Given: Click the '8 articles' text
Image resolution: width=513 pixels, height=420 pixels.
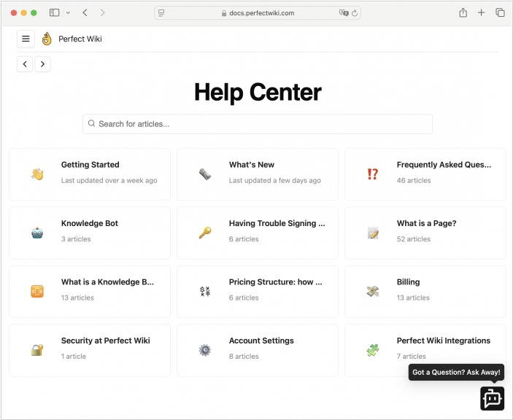Looking at the screenshot, I should pyautogui.click(x=244, y=357).
